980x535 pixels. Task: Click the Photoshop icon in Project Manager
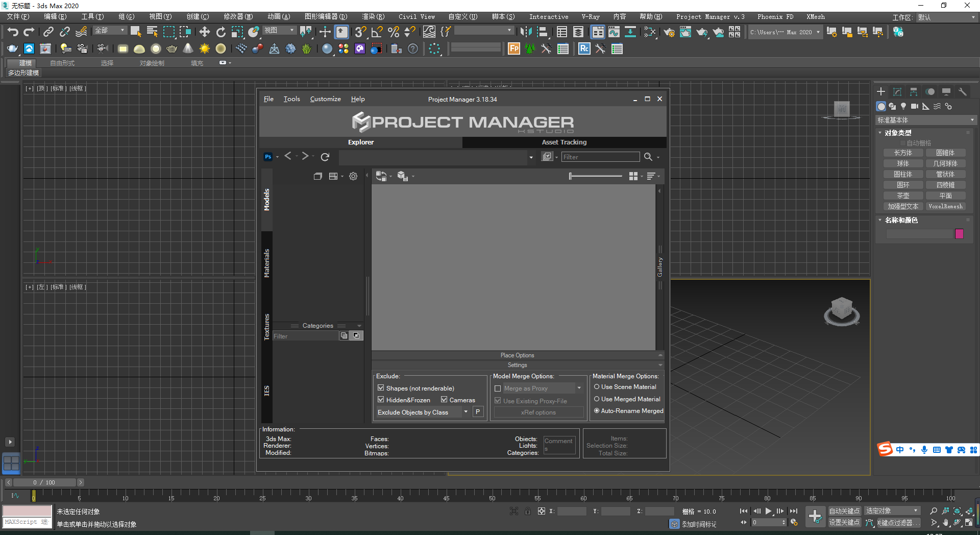click(x=268, y=157)
